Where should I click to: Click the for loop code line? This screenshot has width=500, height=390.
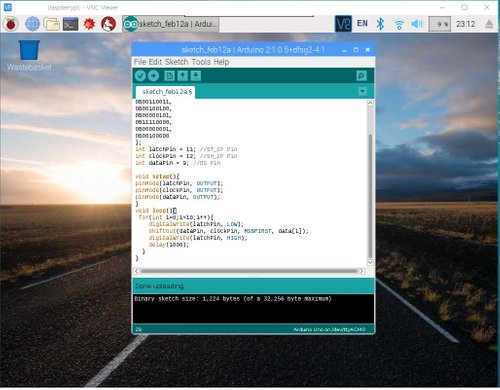tap(176, 217)
